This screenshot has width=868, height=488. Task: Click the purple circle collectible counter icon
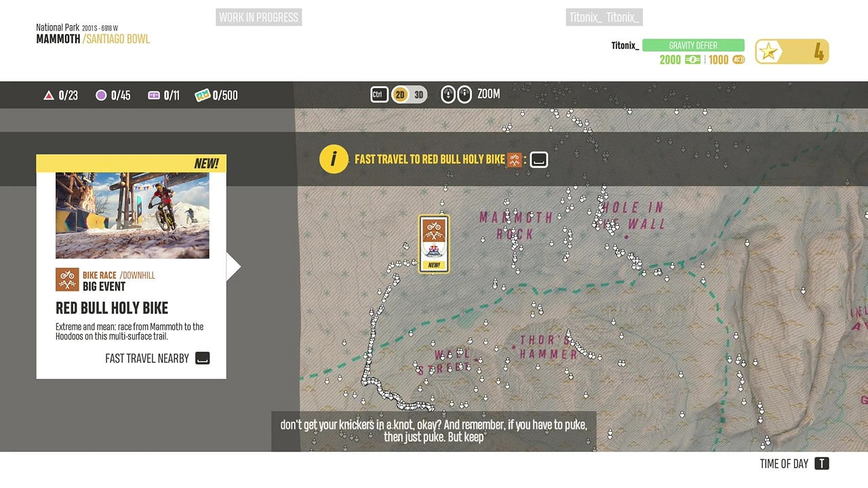[101, 96]
